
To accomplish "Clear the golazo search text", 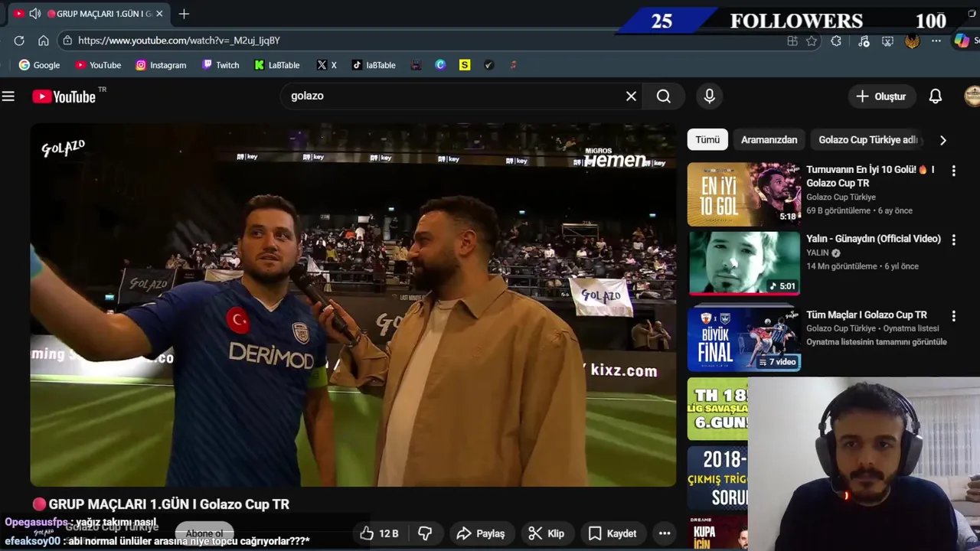I will pos(631,96).
